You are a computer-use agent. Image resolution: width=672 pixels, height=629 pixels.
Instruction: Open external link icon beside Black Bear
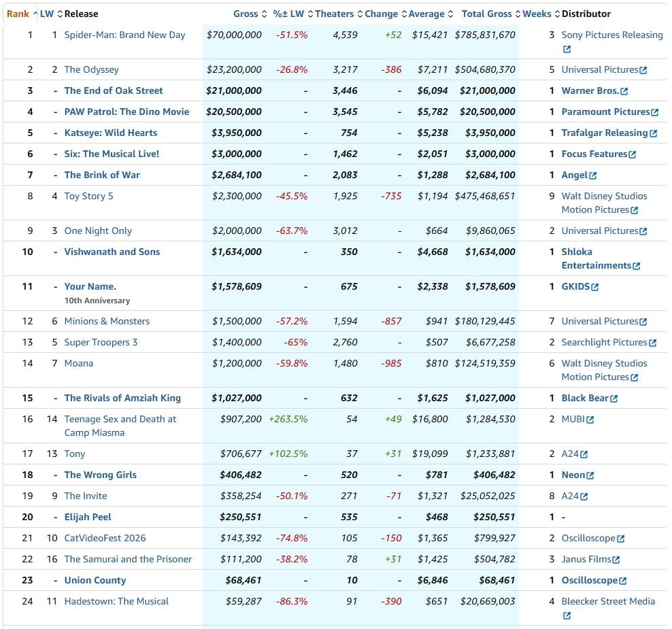click(614, 398)
